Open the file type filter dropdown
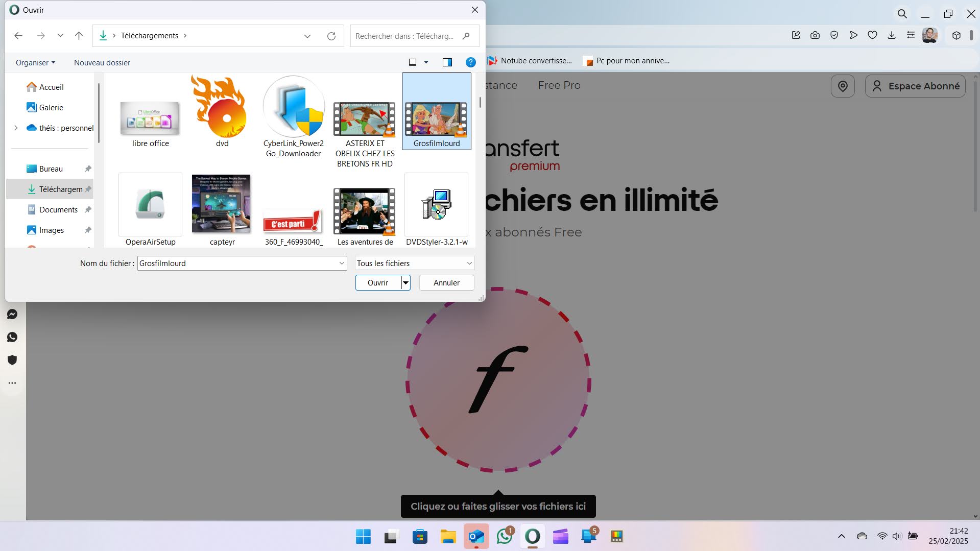Viewport: 980px width, 551px height. 414,263
